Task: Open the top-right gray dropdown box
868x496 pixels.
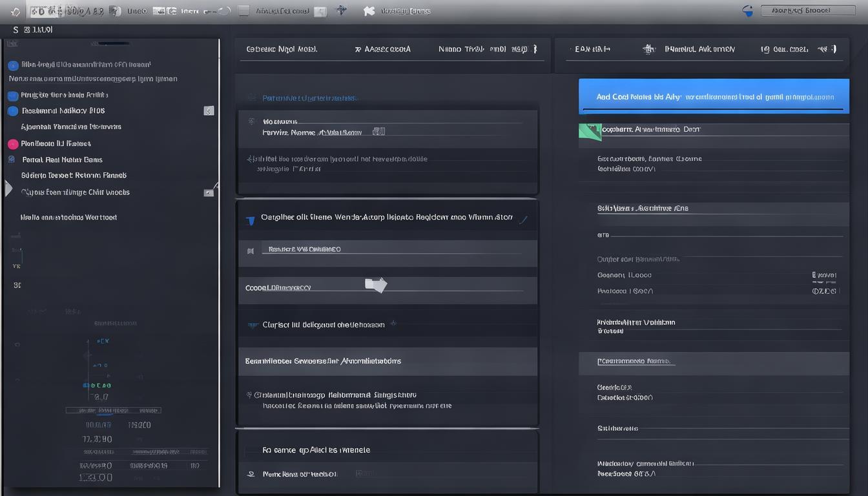Action: 808,10
